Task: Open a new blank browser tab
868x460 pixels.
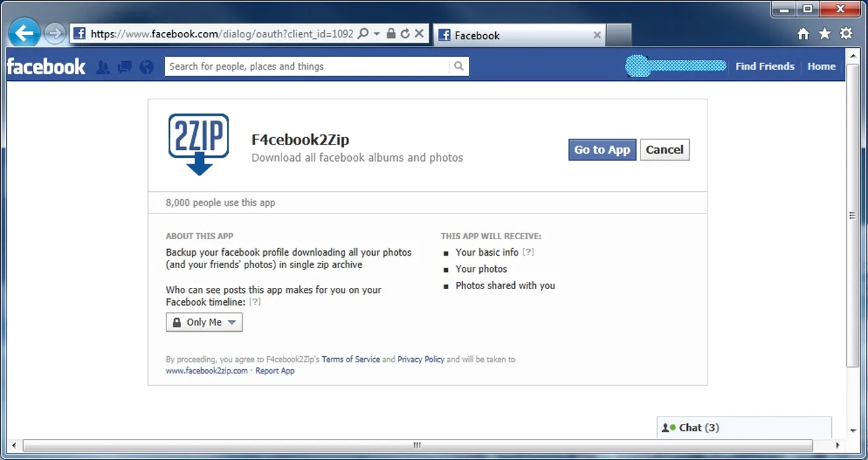Action: click(x=618, y=35)
